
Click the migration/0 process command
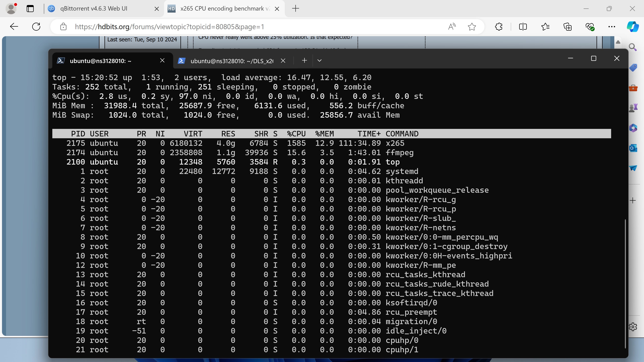click(411, 322)
